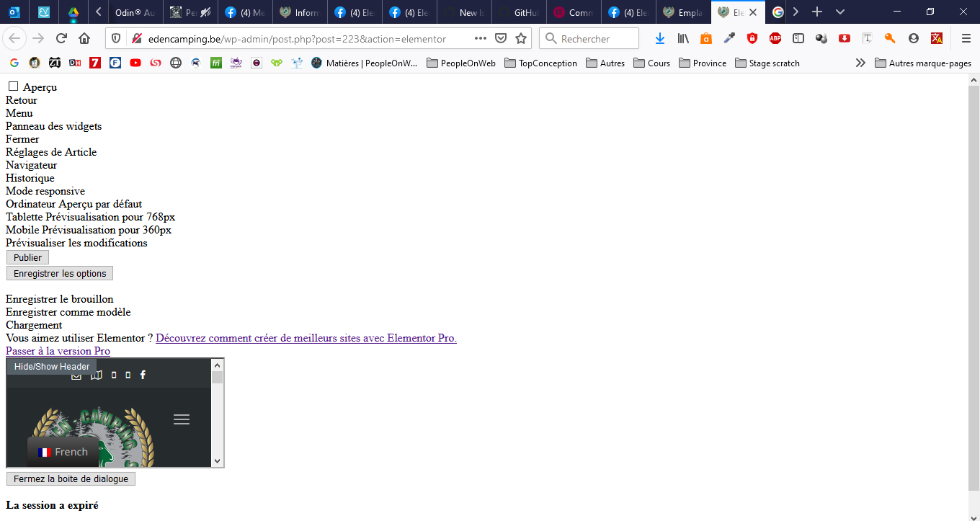Click the eyedropper color picker extension
This screenshot has height=521, width=980.
(x=729, y=38)
